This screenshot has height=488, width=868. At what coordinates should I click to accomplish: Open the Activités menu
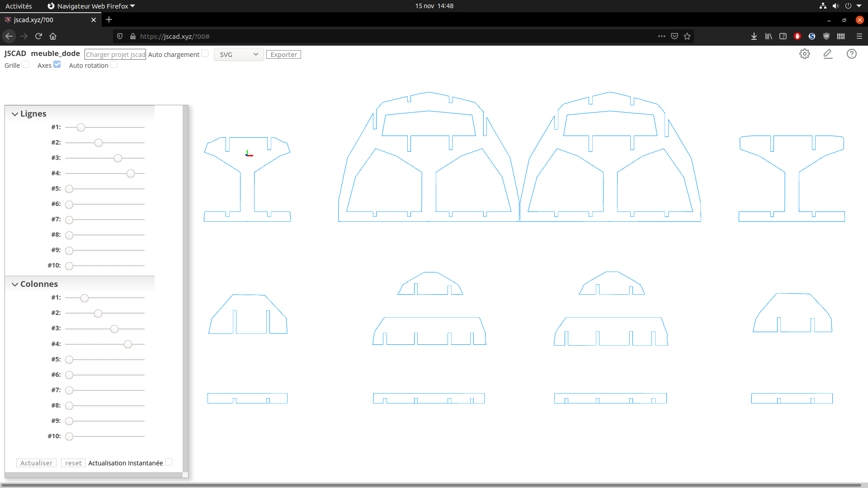(x=19, y=6)
